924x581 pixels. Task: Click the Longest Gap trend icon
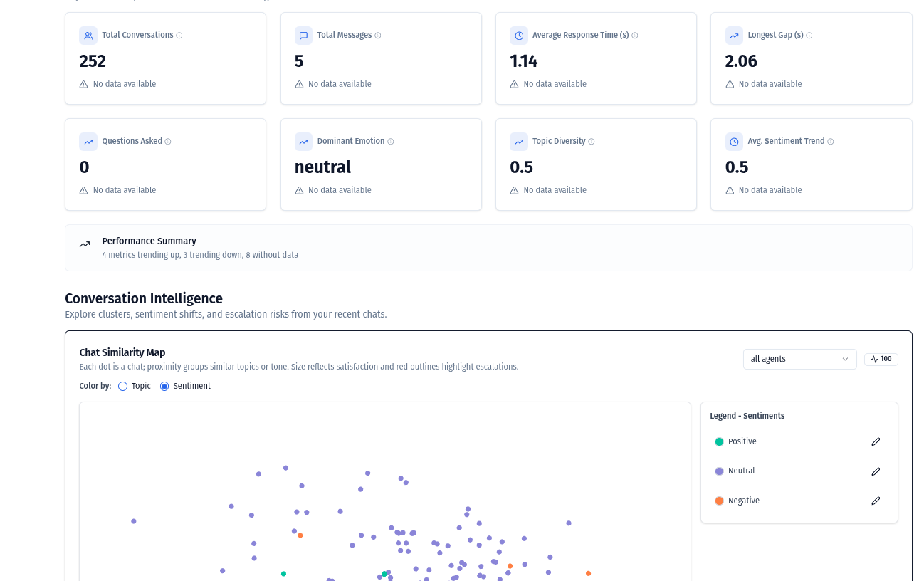coord(734,35)
